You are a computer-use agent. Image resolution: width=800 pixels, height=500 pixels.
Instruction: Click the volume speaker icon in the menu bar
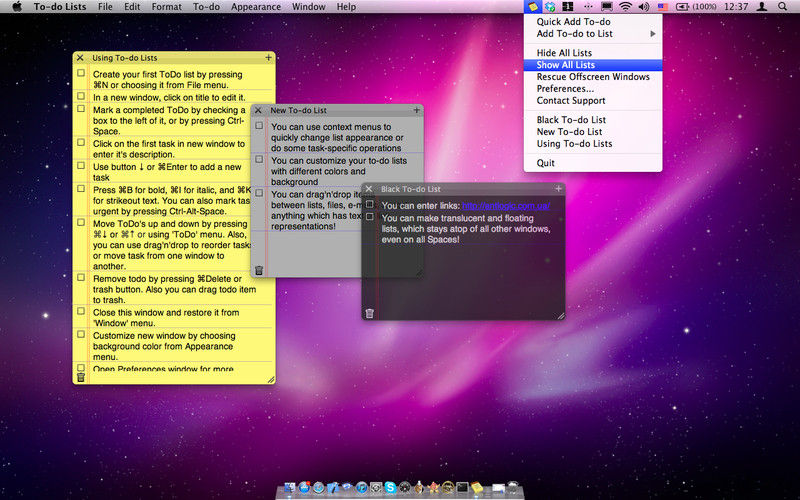[x=644, y=7]
